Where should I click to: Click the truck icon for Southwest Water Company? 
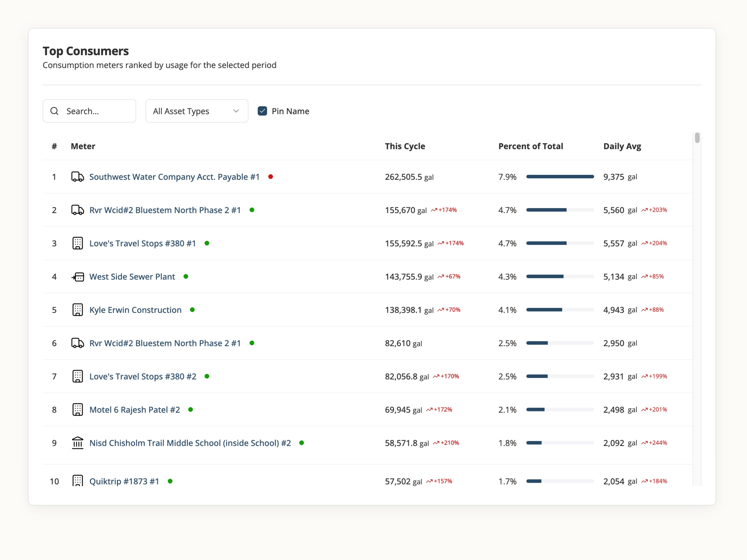(x=77, y=177)
